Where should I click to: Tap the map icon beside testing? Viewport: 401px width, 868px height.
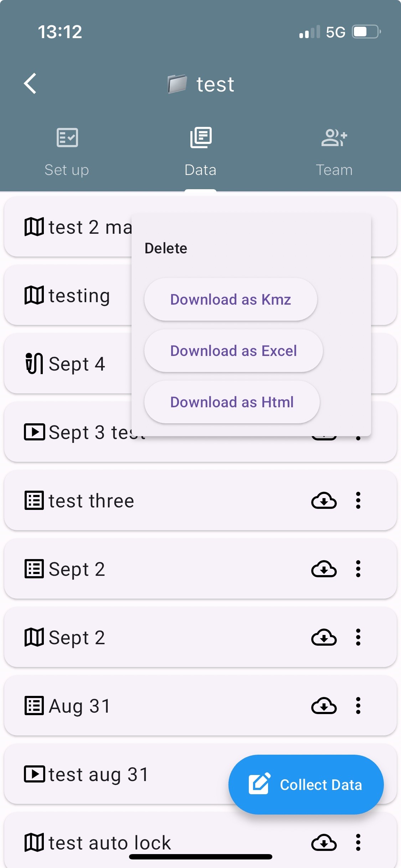click(34, 295)
